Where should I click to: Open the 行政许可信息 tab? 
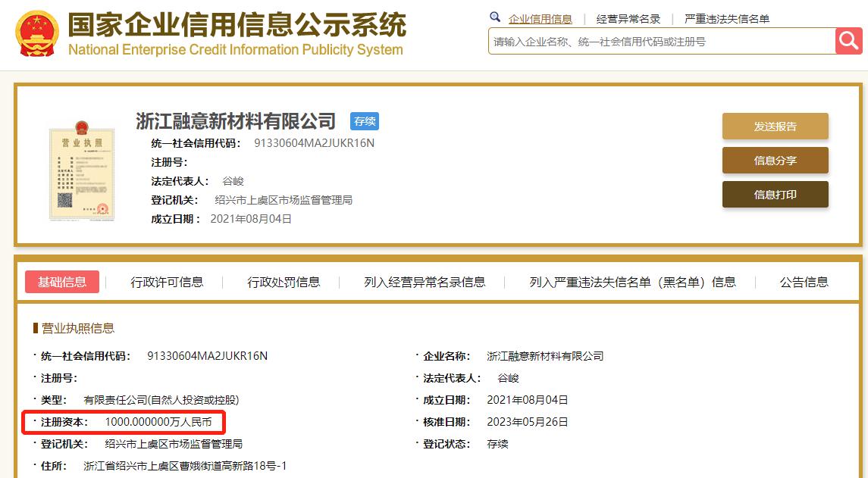(167, 282)
